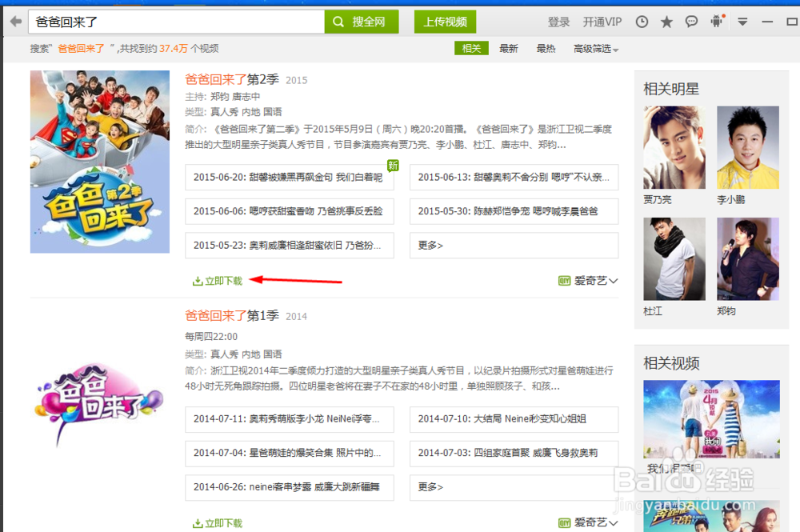This screenshot has height=532, width=800.
Task: Click 开通VIP link
Action: [602, 22]
